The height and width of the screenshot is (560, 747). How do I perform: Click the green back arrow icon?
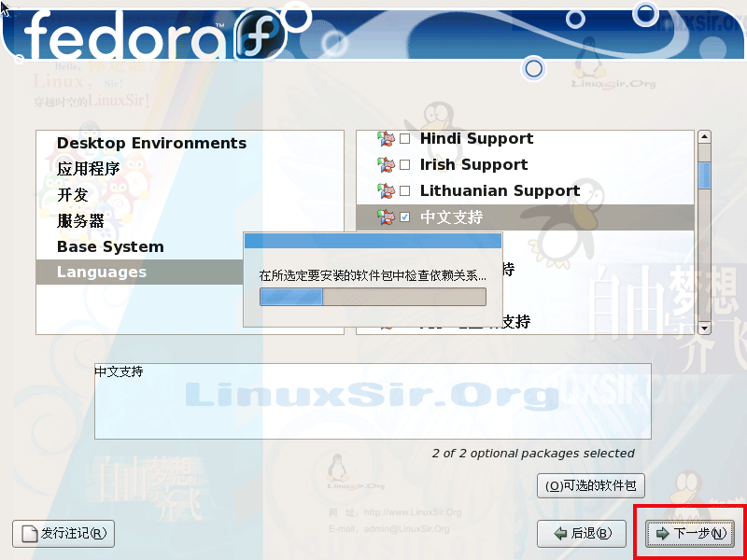(x=561, y=534)
